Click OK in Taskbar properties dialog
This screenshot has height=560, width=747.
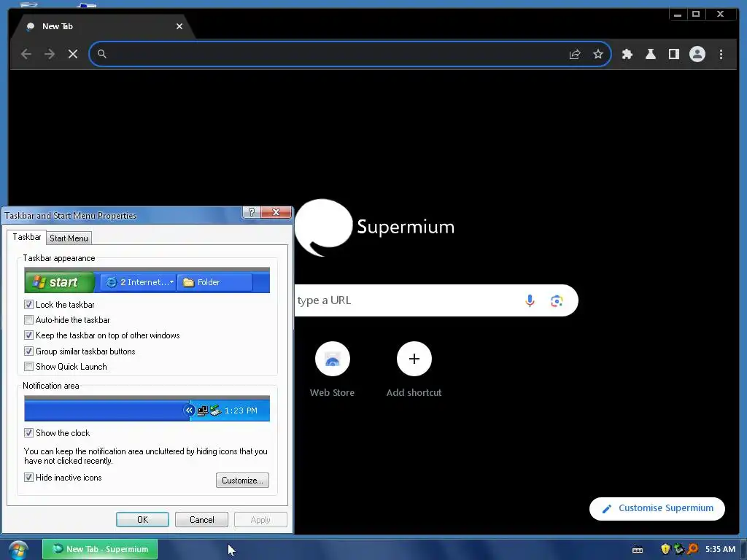coord(142,519)
